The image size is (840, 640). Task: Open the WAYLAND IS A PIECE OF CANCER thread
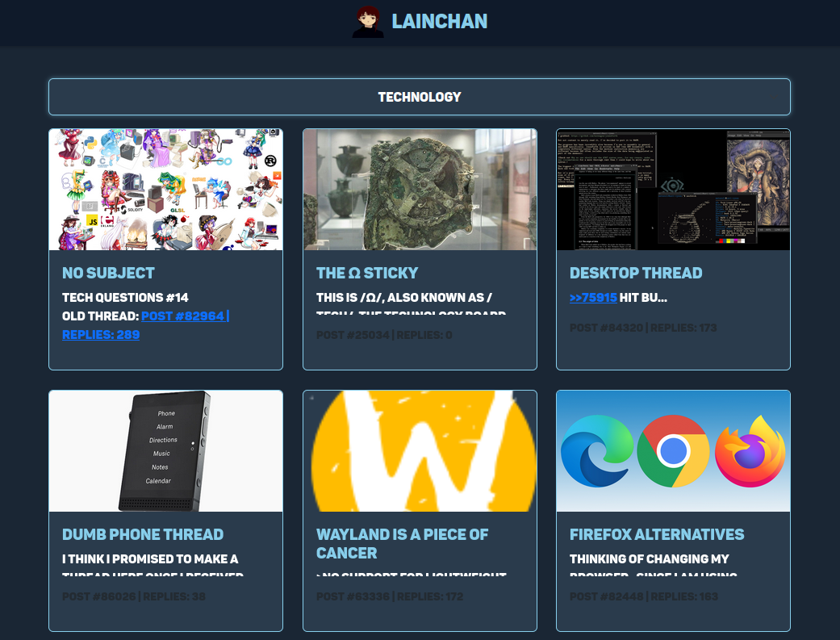point(402,544)
